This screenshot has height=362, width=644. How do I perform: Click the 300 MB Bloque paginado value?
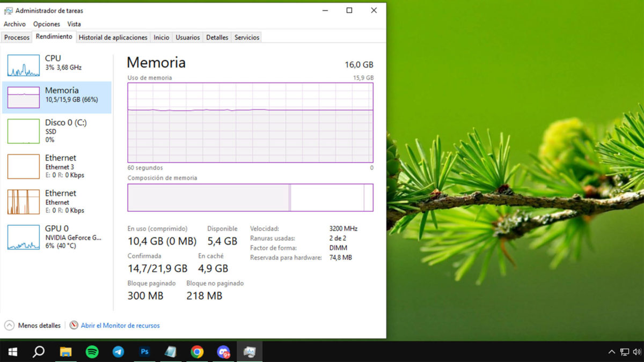click(x=145, y=295)
